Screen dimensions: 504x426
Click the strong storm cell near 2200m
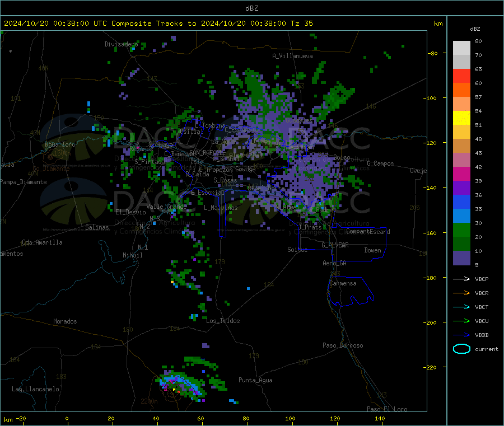point(181,386)
